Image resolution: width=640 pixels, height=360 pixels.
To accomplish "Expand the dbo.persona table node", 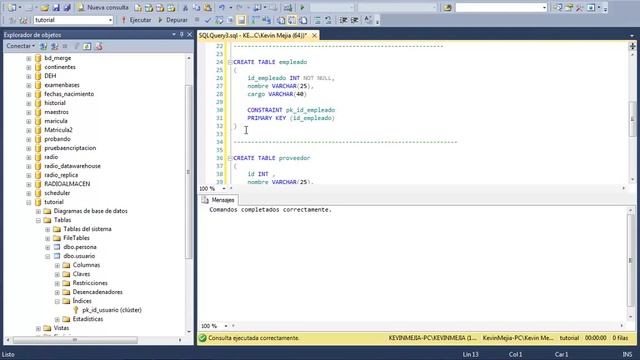I will [48, 247].
